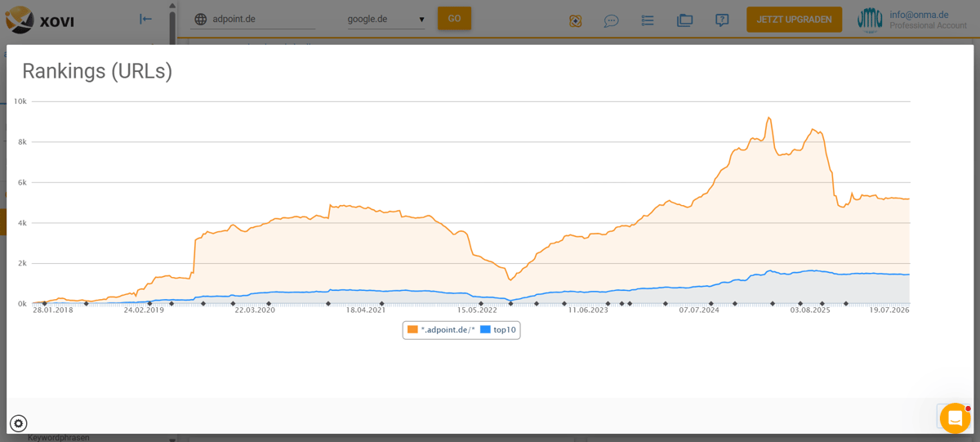Click the Keywordphrasen label behind the modal
Viewport: 980px width, 442px height.
coord(58,438)
